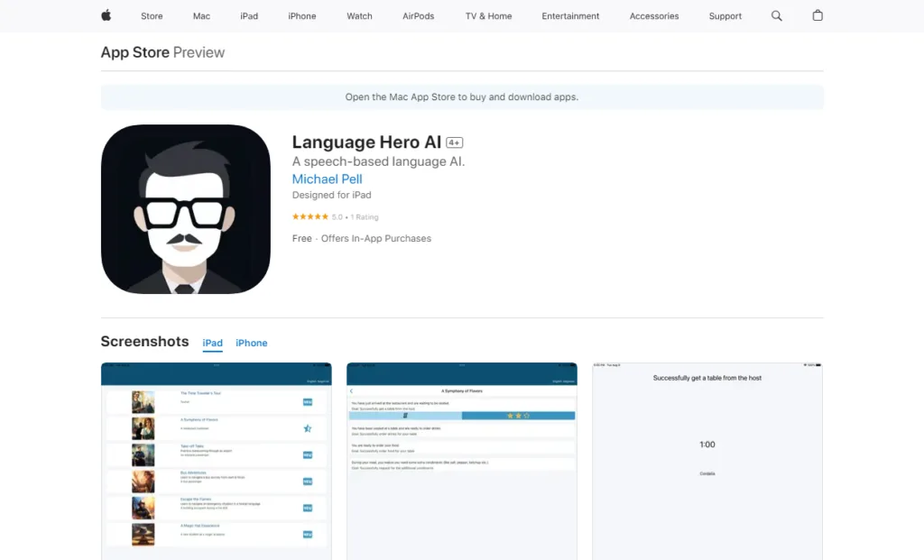
Task: Click the Apple logo icon
Action: tap(106, 15)
